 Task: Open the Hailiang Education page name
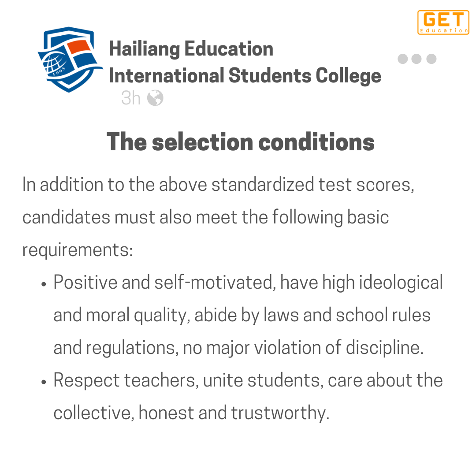tap(191, 48)
